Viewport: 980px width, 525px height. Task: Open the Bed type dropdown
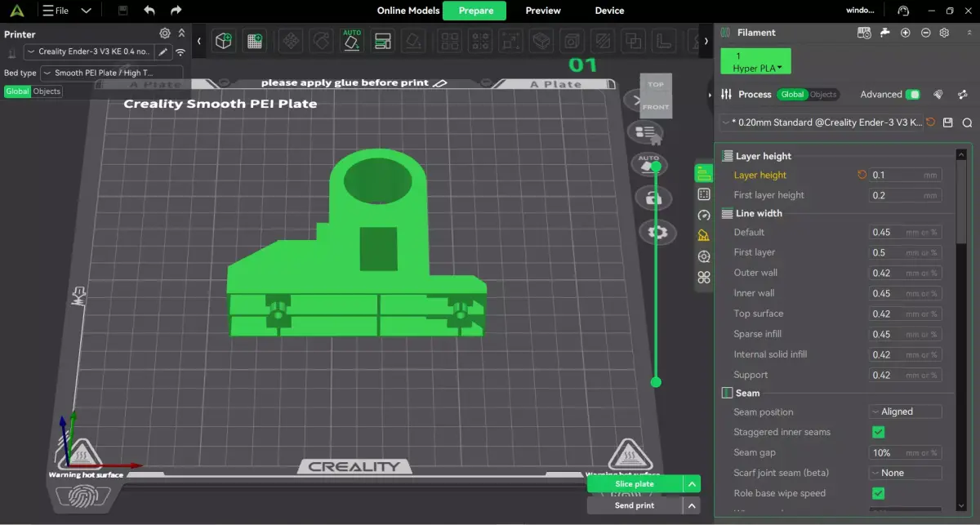pos(111,73)
